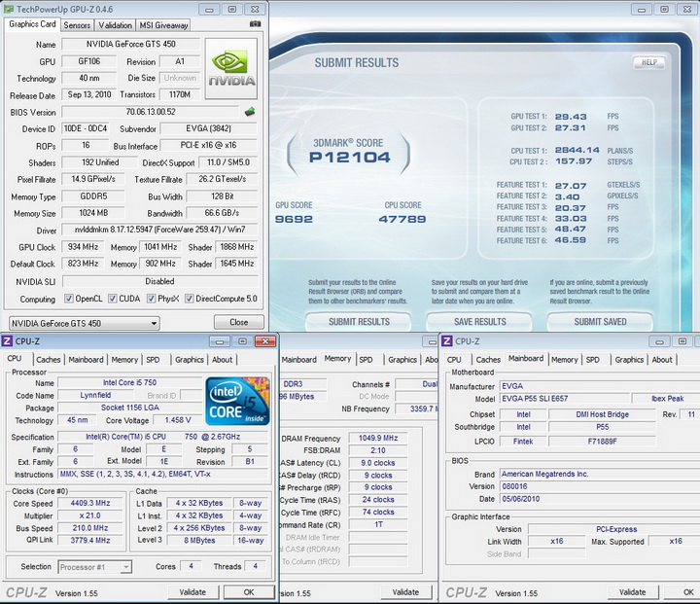Click the Bus Speed value 210.0 MHz
Viewport: 700px width, 604px height.
coord(90,528)
